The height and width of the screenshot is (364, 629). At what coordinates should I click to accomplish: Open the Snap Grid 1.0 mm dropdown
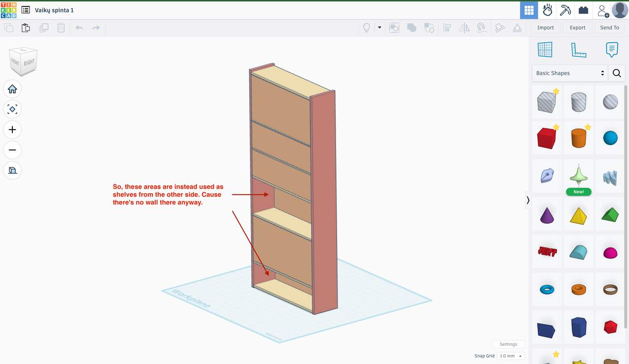[511, 356]
